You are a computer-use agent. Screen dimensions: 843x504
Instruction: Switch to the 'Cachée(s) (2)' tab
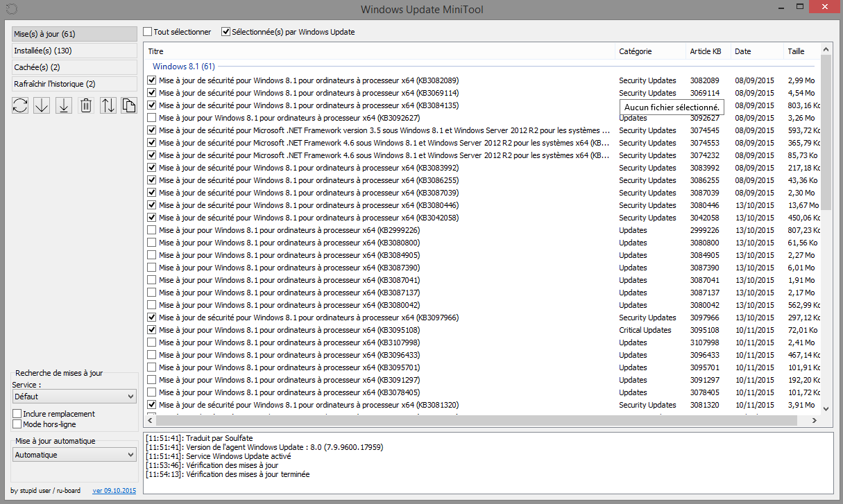pyautogui.click(x=74, y=67)
